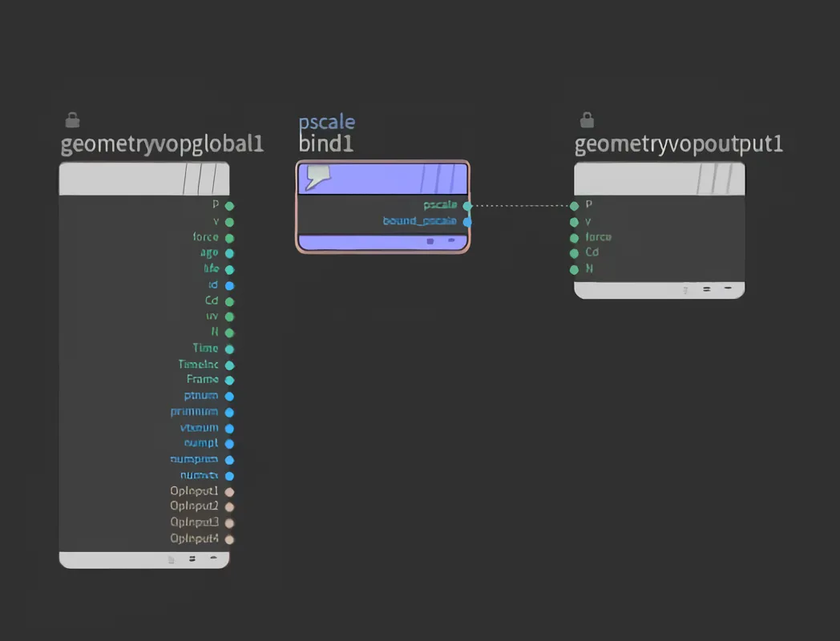This screenshot has width=840, height=641.
Task: Collapse bind1 with its minimize dash button
Action: click(x=451, y=240)
